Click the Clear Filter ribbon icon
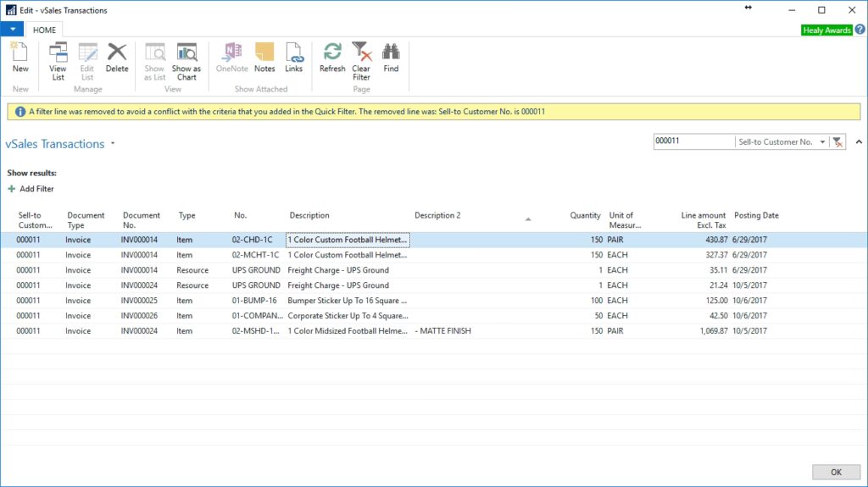Screen dimensions: 868x487 [361, 61]
